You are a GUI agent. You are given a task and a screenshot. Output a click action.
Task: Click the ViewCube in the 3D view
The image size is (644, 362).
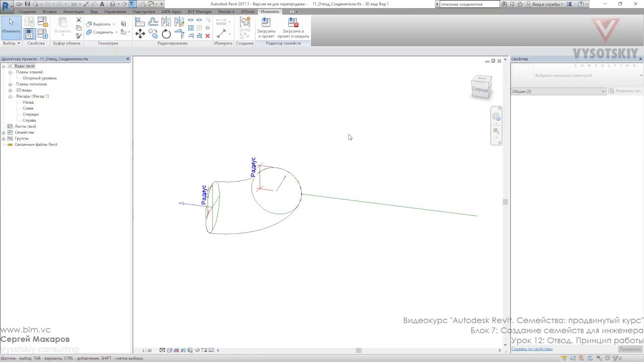click(481, 86)
